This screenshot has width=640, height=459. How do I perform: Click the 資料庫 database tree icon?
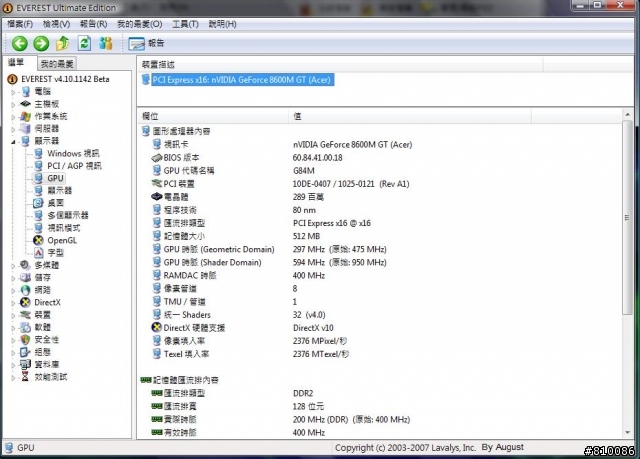click(x=25, y=364)
